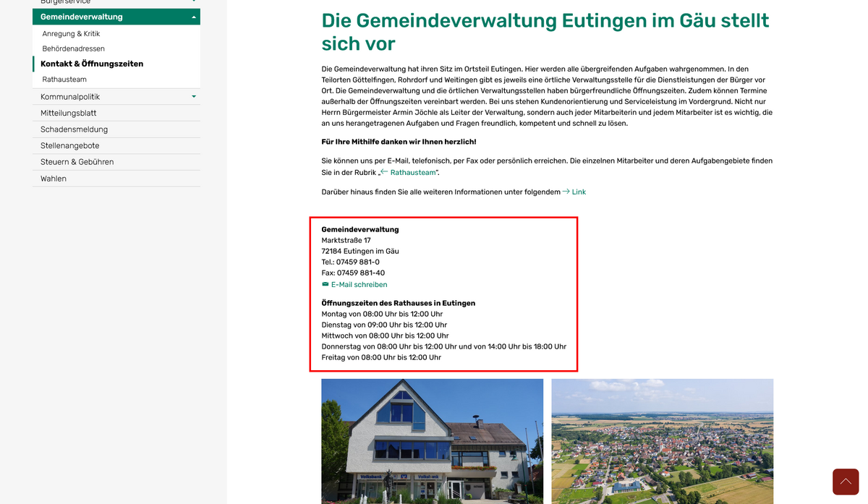Screen dimensions: 868x504
Task: Click the Mittwoch opening hours line
Action: (x=386, y=336)
